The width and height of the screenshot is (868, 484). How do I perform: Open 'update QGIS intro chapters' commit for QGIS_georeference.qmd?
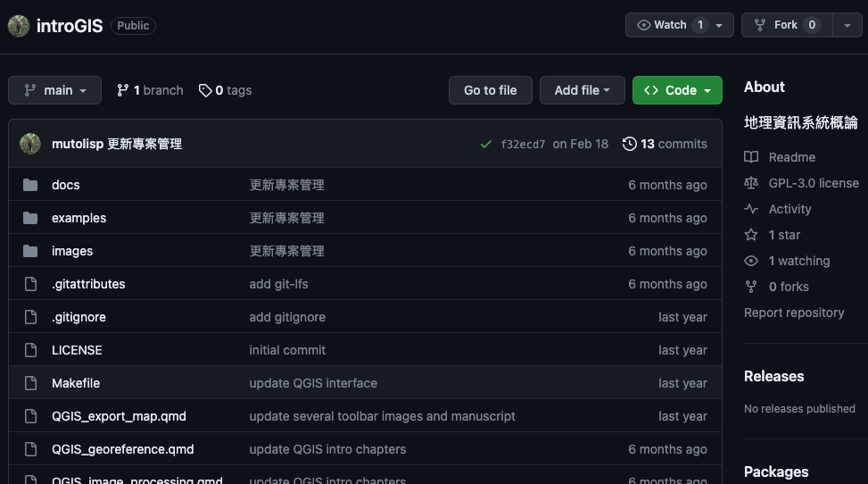coord(327,449)
